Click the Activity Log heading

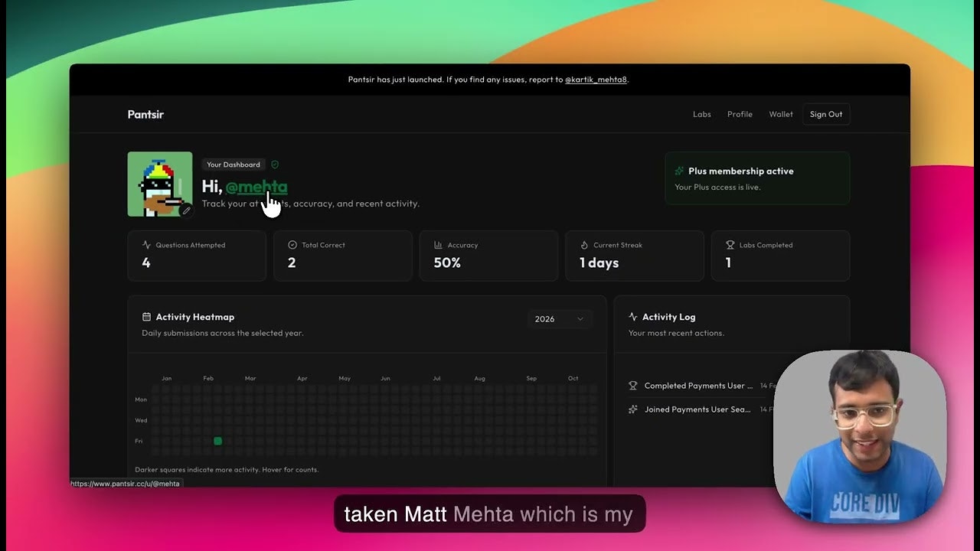[669, 317]
